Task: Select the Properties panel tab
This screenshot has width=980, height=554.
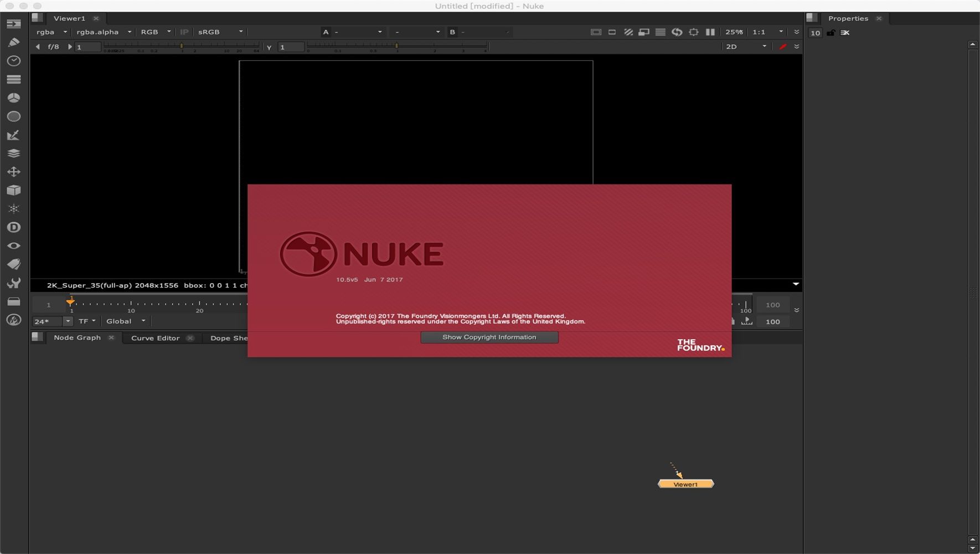Action: tap(848, 18)
